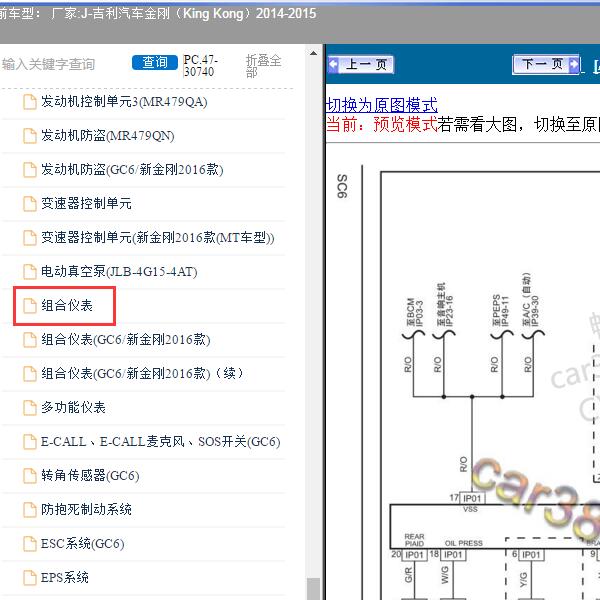Click document icon beside 组合仪表(GC6/新金刚2016款)
Screen dimensions: 600x600
click(x=30, y=340)
